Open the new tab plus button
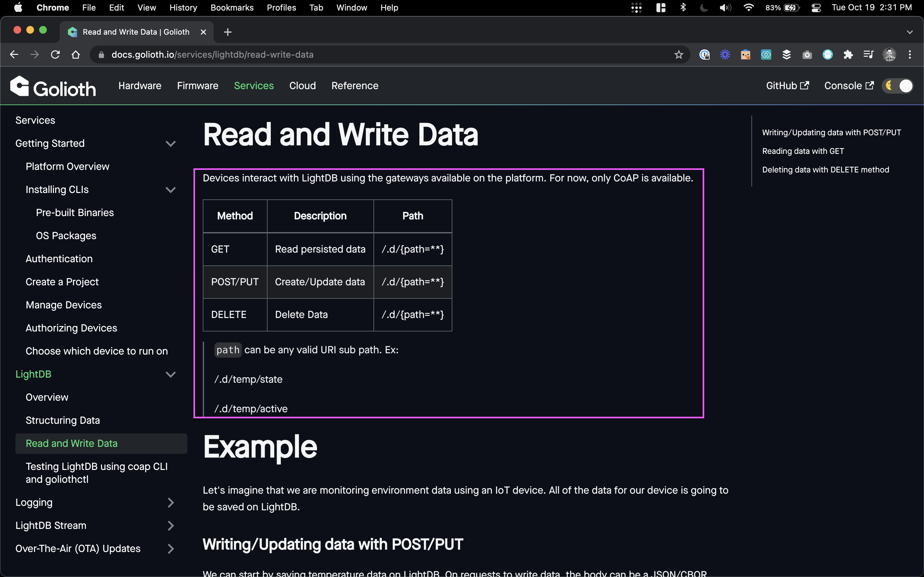 tap(227, 32)
